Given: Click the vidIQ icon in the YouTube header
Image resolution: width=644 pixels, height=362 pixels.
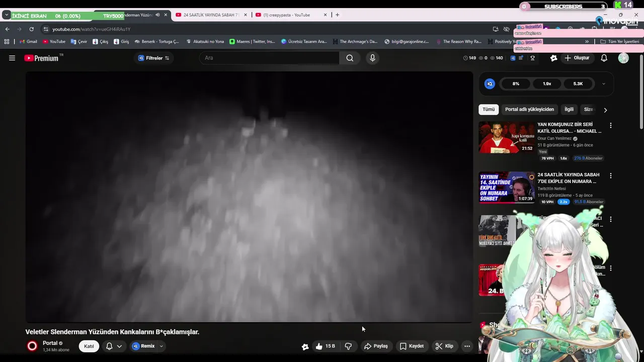Looking at the screenshot, I should (513, 58).
